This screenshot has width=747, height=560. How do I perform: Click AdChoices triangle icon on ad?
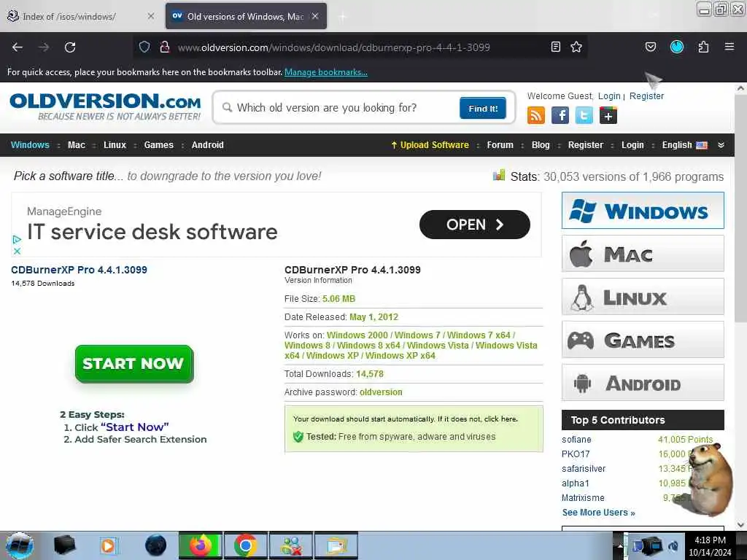click(x=17, y=239)
